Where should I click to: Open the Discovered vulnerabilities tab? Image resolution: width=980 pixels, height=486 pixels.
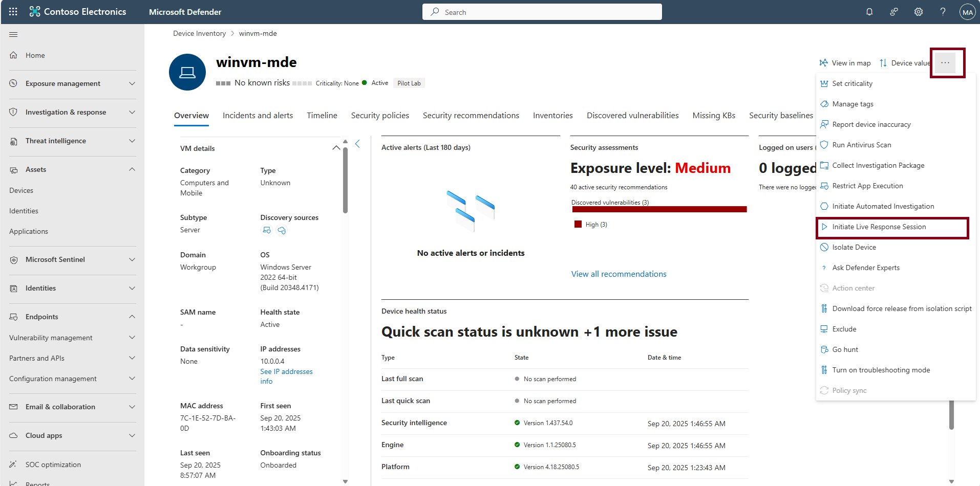click(x=633, y=116)
